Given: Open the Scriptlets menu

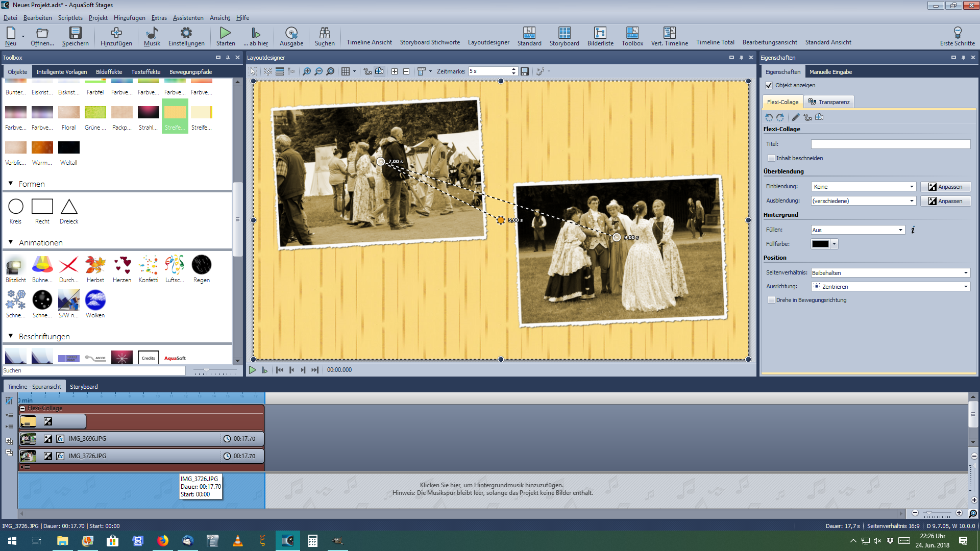Looking at the screenshot, I should (70, 18).
